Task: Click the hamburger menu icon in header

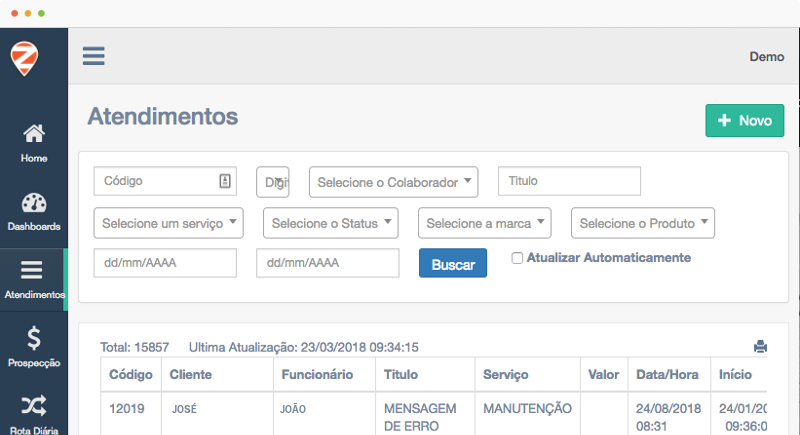Action: pos(94,56)
